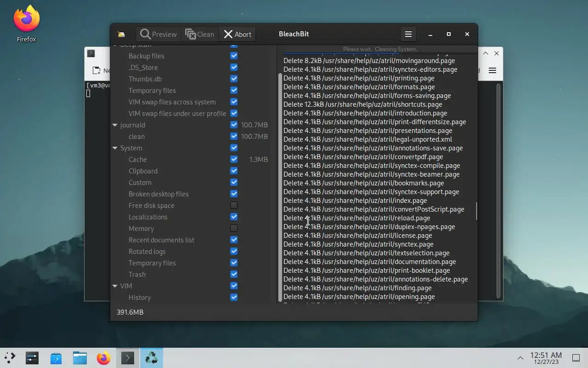Toggle the .DS_Store checkbox
This screenshot has width=588, height=368.
pyautogui.click(x=234, y=67)
